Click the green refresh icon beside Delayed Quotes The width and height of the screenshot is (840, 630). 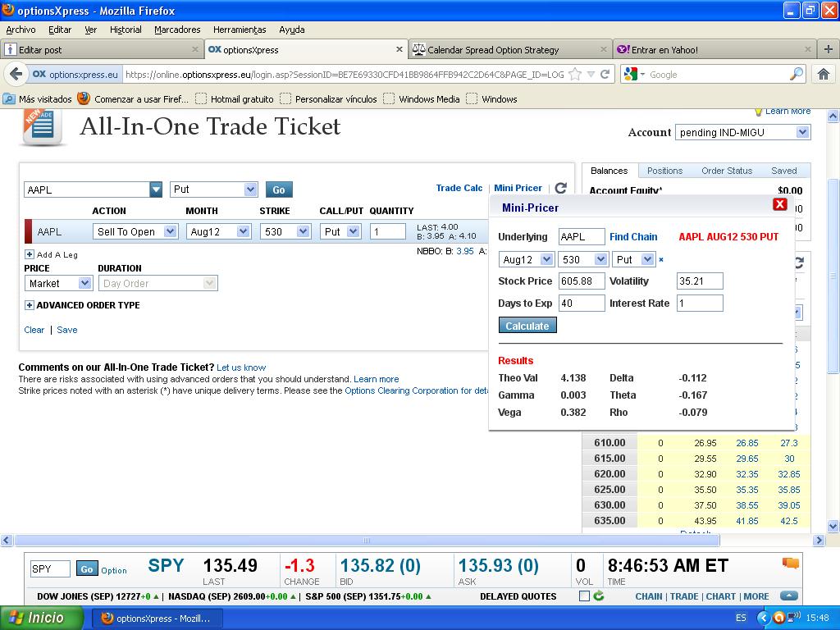pos(599,596)
